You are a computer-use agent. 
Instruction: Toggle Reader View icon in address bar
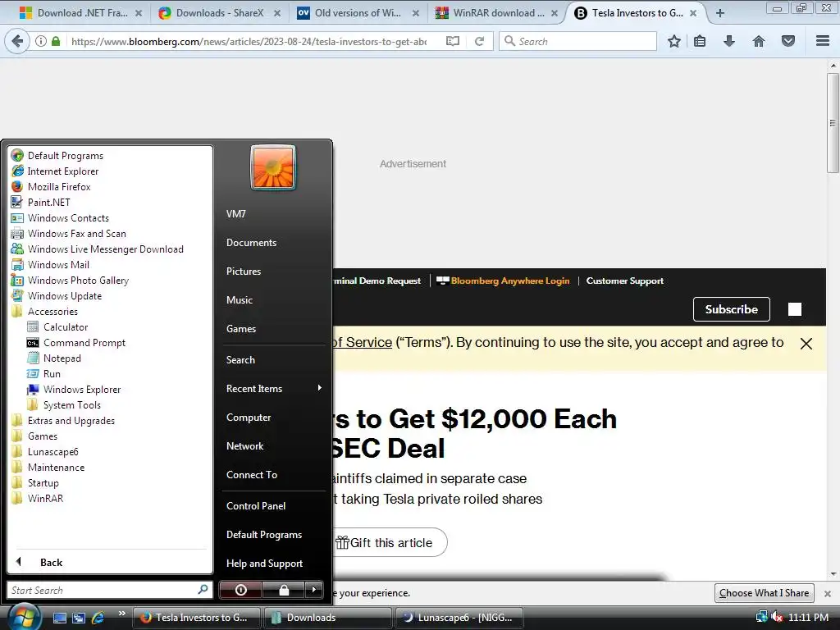pos(453,41)
